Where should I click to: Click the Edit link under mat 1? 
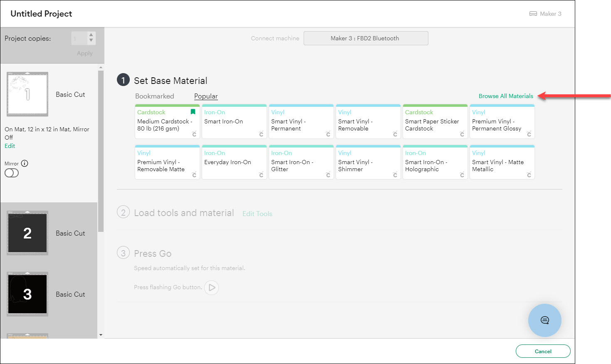point(10,146)
